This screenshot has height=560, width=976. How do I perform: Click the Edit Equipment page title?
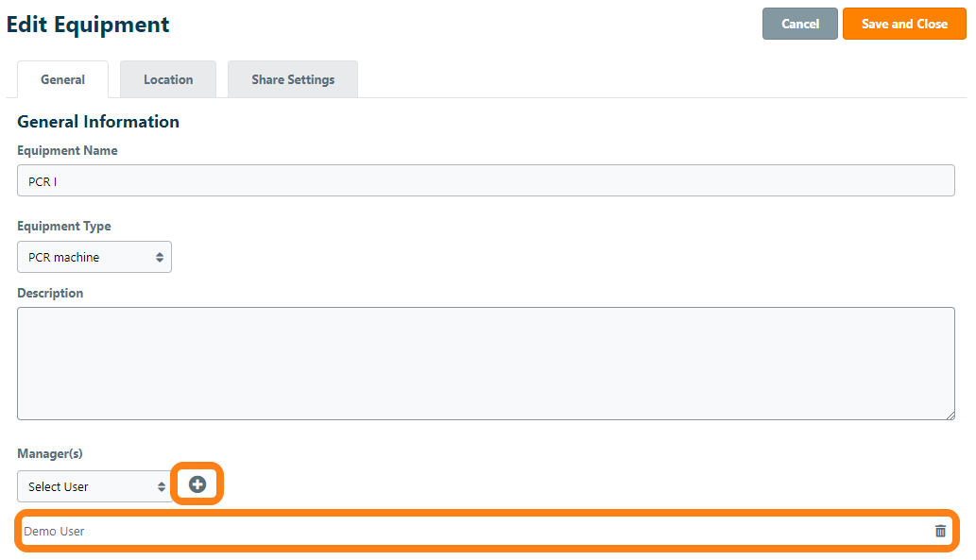[x=88, y=25]
